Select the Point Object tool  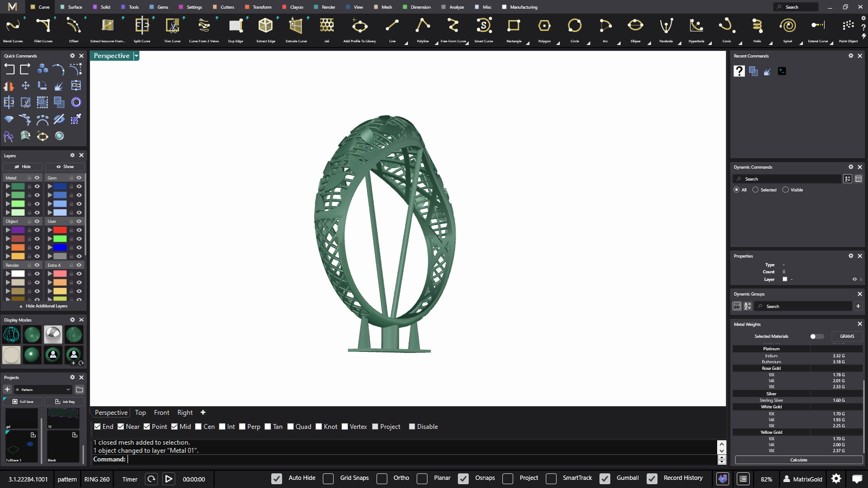click(848, 25)
